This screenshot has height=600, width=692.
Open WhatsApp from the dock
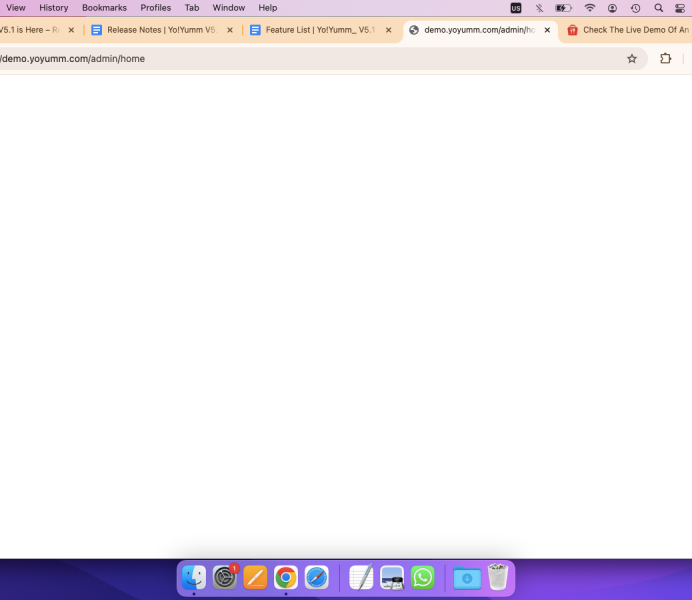[x=423, y=577]
